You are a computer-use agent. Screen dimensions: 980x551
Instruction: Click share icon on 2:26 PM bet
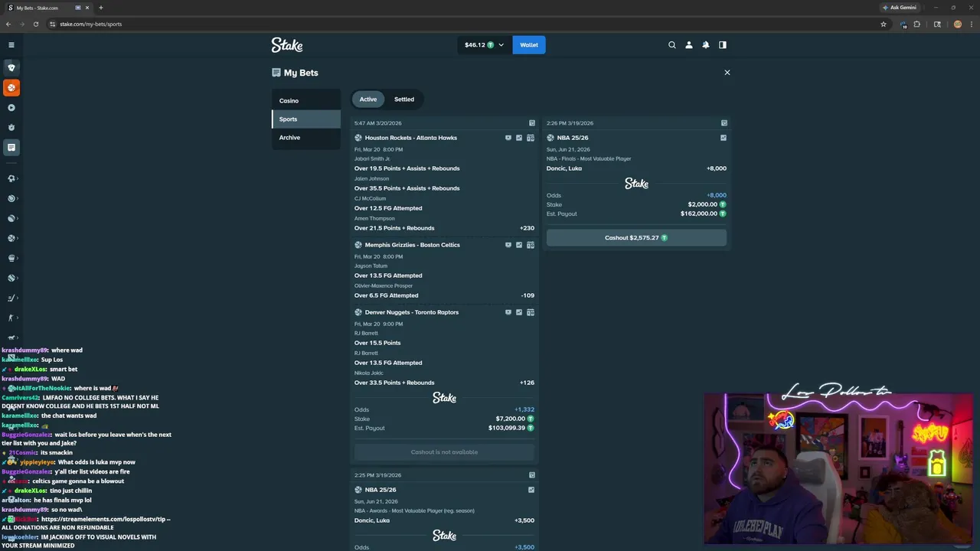click(x=724, y=122)
